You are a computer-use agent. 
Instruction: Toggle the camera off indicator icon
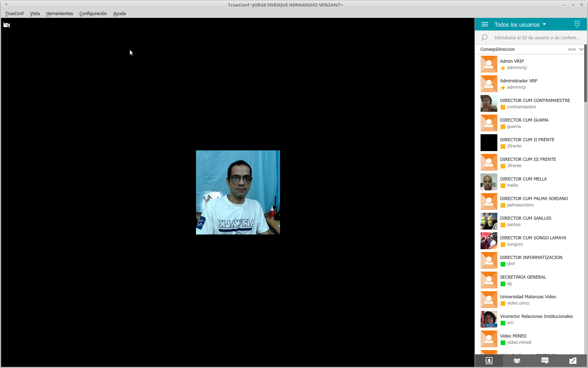7,25
